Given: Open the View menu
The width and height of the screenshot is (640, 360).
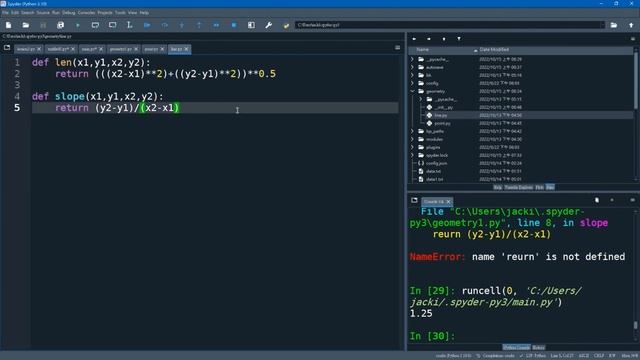Looking at the screenshot, I should tap(133, 13).
